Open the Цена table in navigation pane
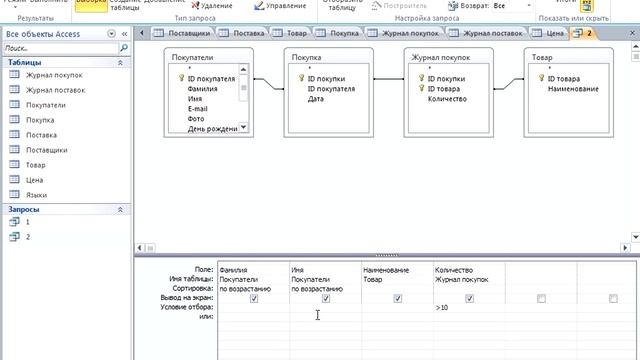 (34, 180)
